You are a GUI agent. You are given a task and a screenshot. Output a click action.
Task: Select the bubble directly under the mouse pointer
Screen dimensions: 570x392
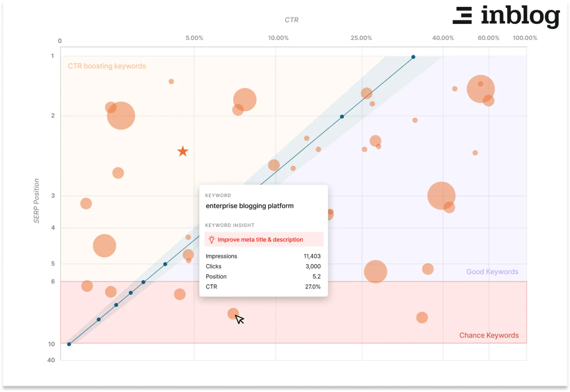232,313
